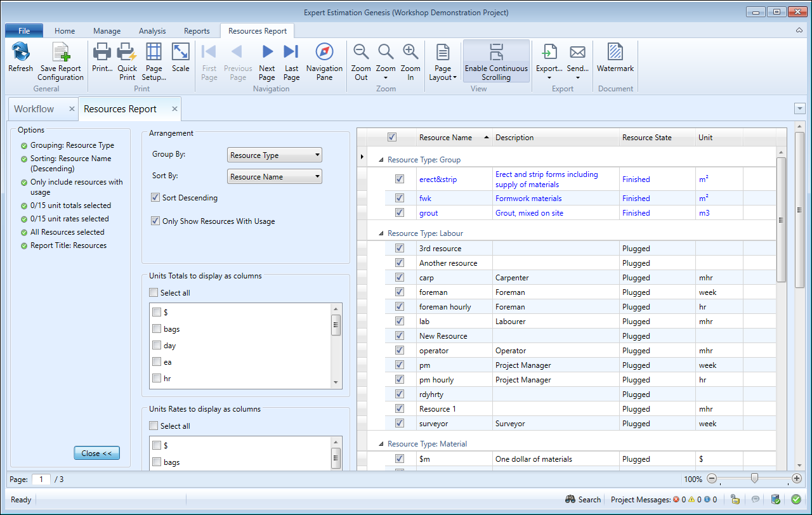This screenshot has width=812, height=515.
Task: Check the bags unit total checkbox
Action: pos(157,329)
